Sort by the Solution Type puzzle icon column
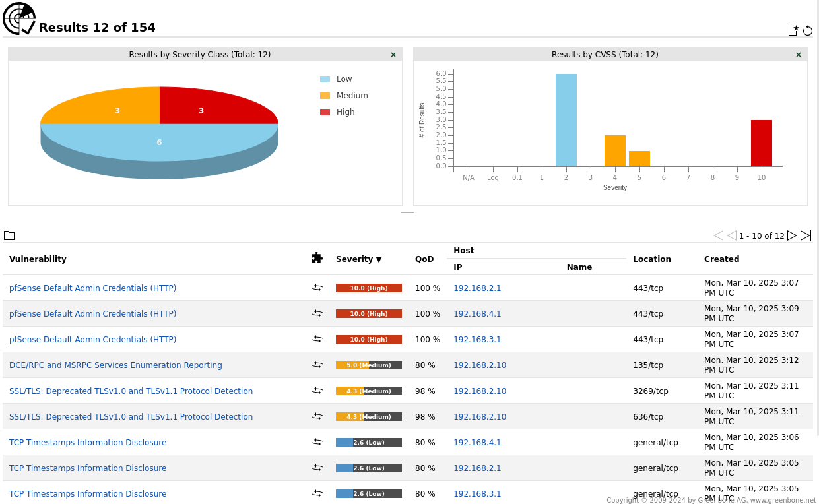Viewport: 819px width, 504px height. pyautogui.click(x=317, y=258)
